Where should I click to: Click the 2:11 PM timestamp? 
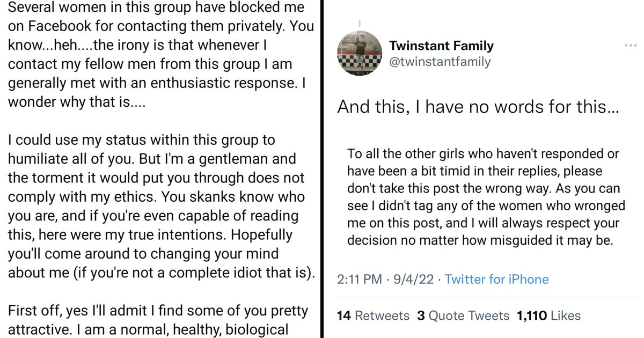[360, 280]
